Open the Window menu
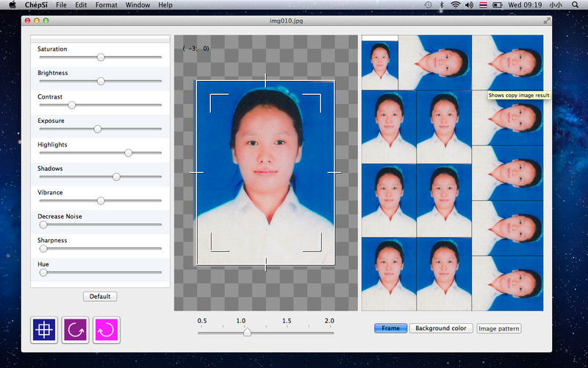 [x=137, y=5]
